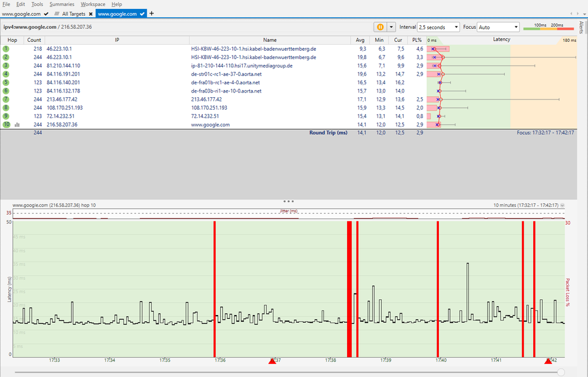
Task: Open the dropdown next to the pause button
Action: pos(391,27)
